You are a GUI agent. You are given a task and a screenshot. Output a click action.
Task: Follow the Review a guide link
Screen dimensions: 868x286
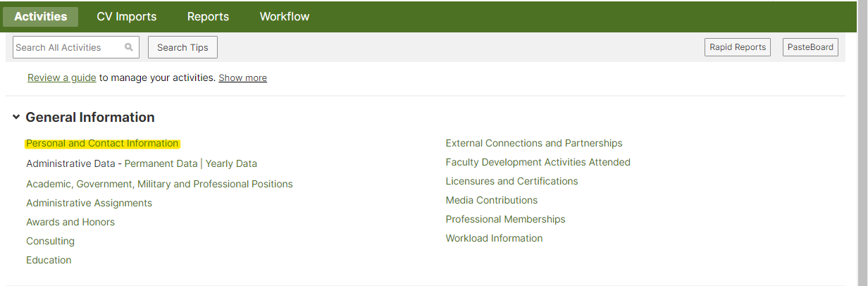coord(62,77)
